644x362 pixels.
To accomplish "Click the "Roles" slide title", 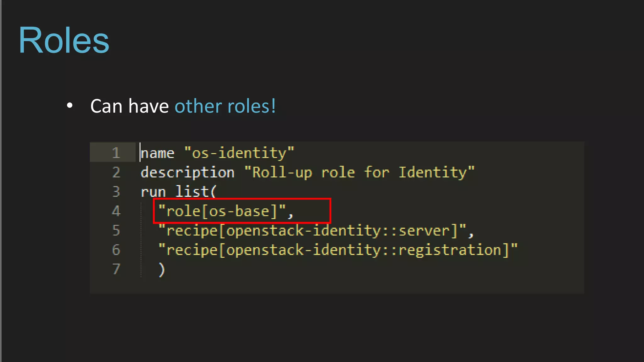I will (64, 40).
